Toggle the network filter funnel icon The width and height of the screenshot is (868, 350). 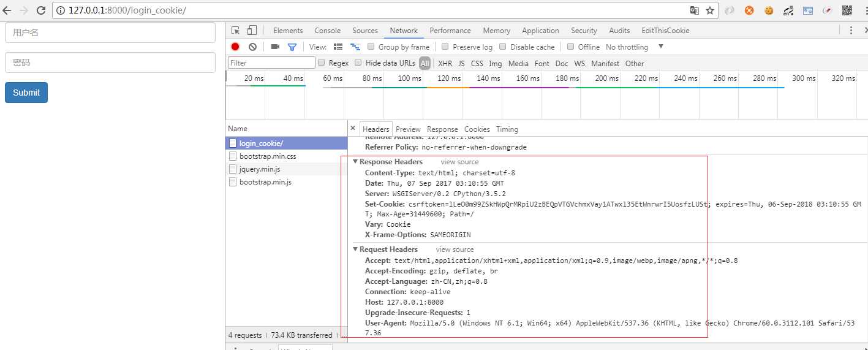[x=292, y=47]
